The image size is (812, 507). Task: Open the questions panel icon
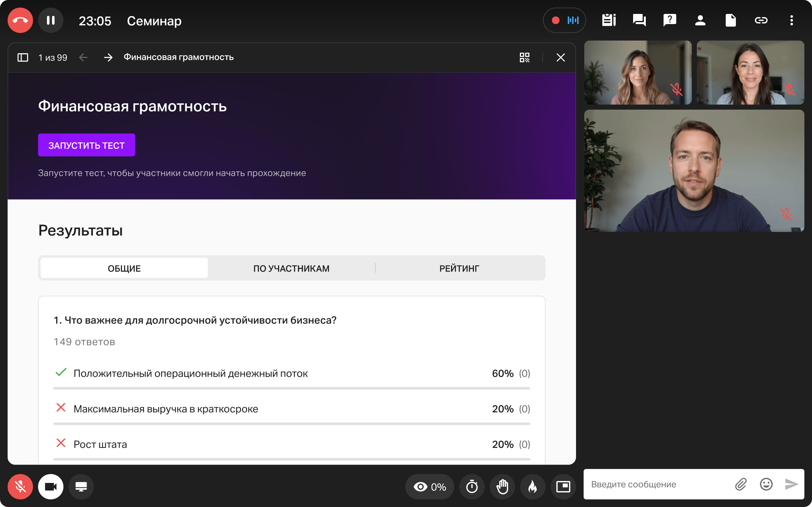coord(670,21)
